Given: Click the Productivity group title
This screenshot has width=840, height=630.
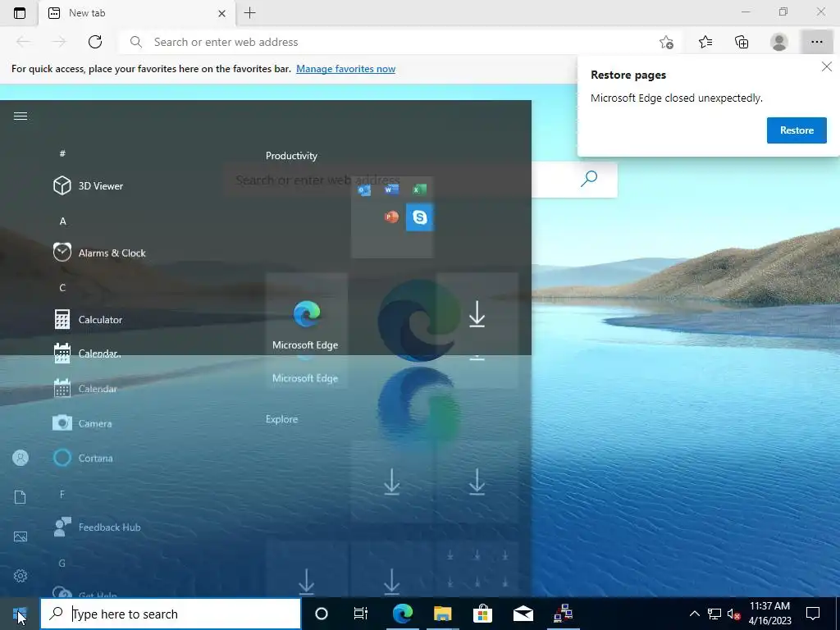Looking at the screenshot, I should click(x=291, y=156).
